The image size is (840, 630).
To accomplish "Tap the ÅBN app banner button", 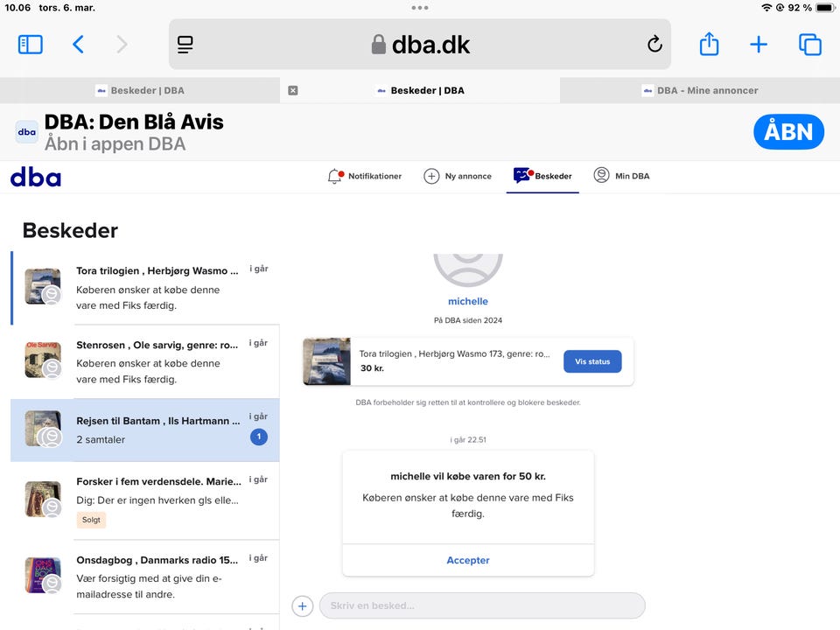I will coord(788,132).
